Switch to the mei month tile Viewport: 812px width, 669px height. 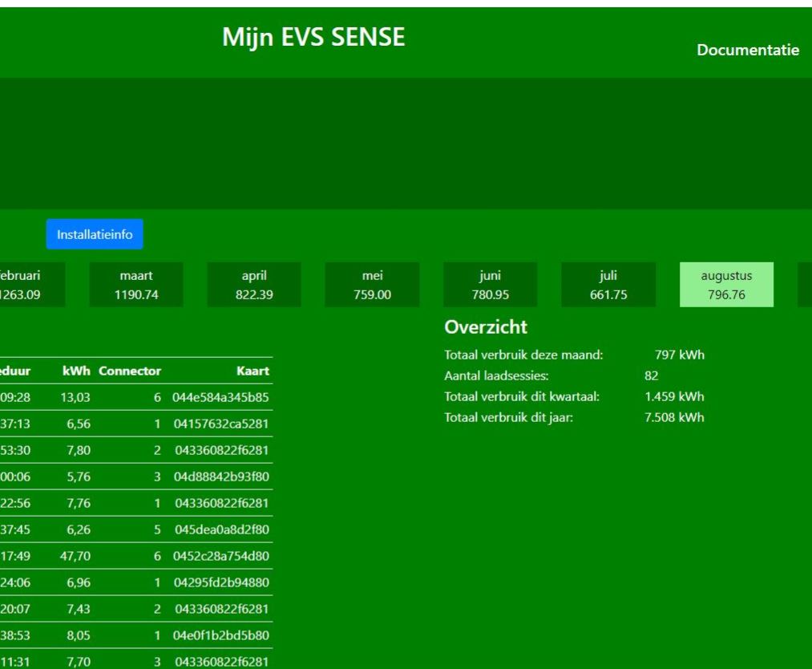point(372,285)
